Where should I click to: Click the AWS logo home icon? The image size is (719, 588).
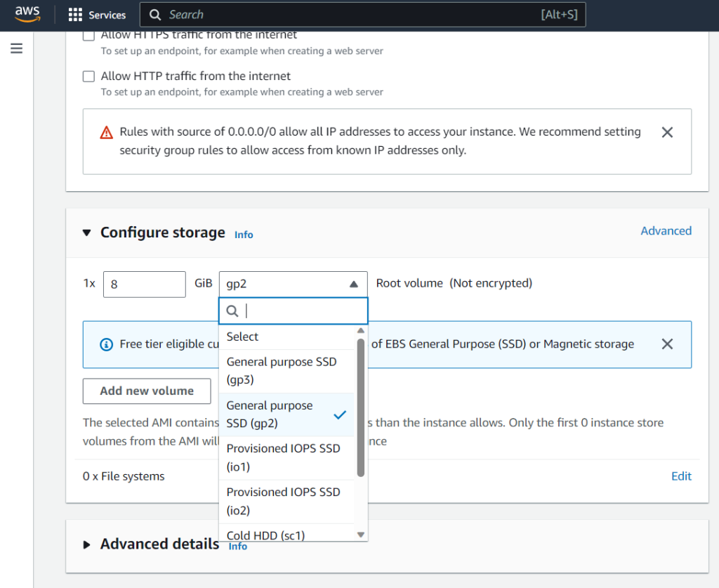coord(27,15)
